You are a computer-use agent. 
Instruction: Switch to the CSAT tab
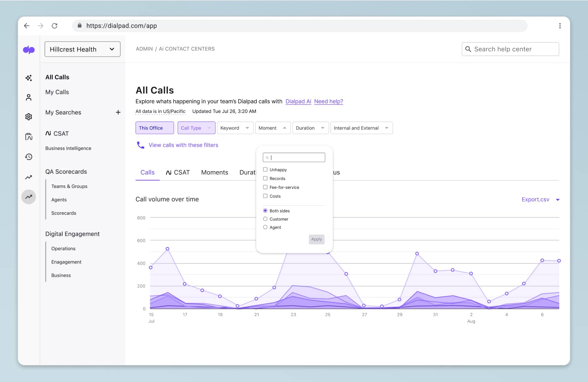click(178, 172)
